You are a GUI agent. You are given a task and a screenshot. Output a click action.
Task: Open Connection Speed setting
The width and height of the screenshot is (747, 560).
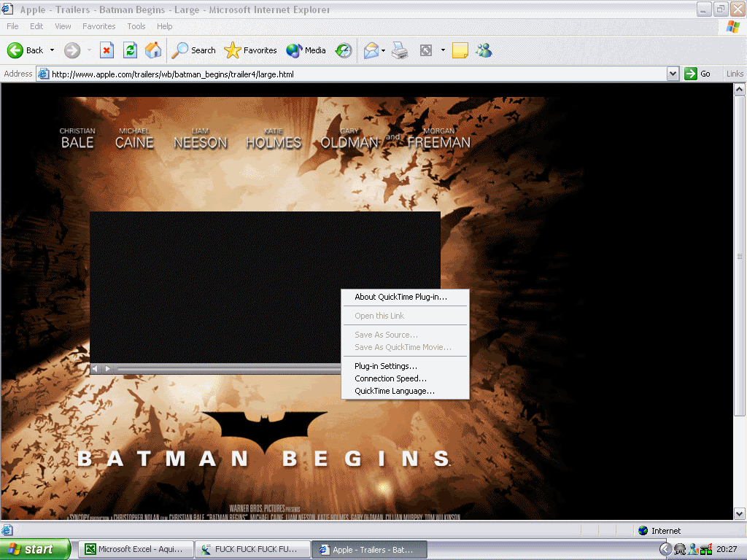coord(406,378)
